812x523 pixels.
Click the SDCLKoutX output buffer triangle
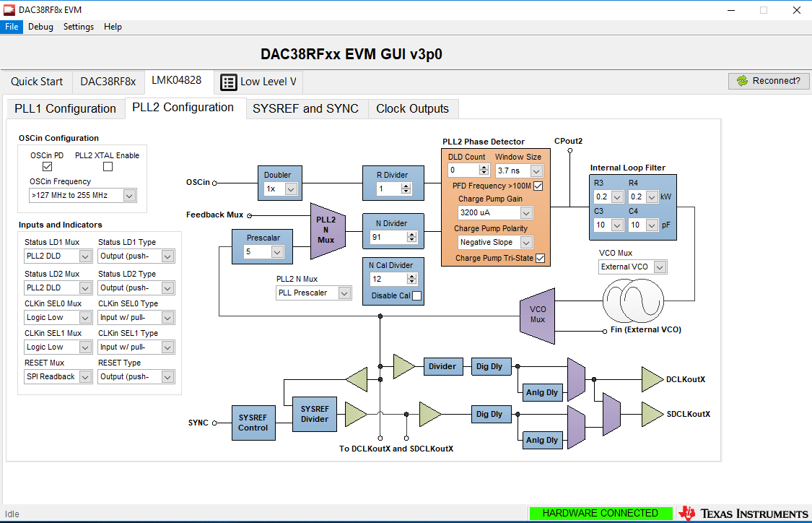(x=652, y=414)
